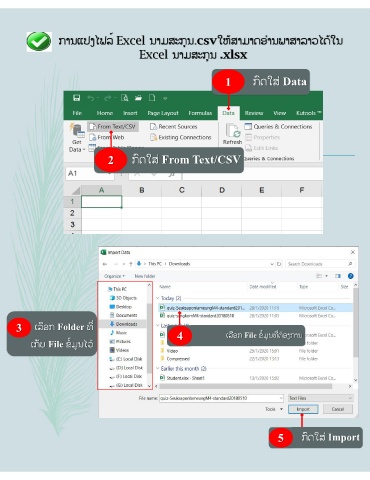Open the Text Files type dropdown

[x=320, y=398]
